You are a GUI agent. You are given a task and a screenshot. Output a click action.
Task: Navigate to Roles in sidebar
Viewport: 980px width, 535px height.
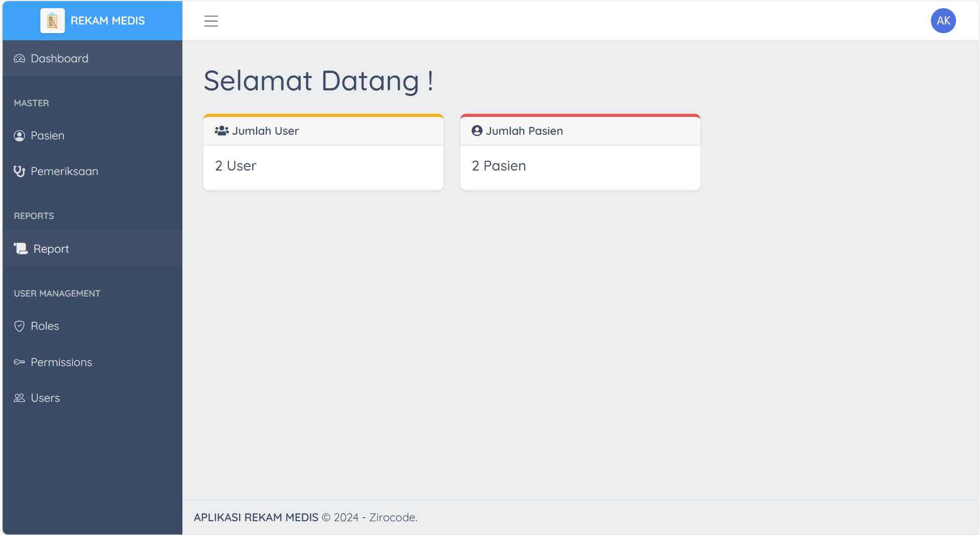pos(45,326)
